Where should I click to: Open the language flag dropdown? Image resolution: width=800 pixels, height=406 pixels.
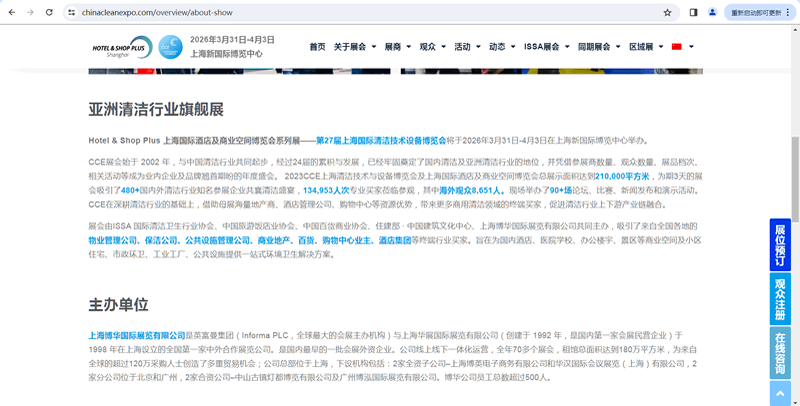point(683,47)
